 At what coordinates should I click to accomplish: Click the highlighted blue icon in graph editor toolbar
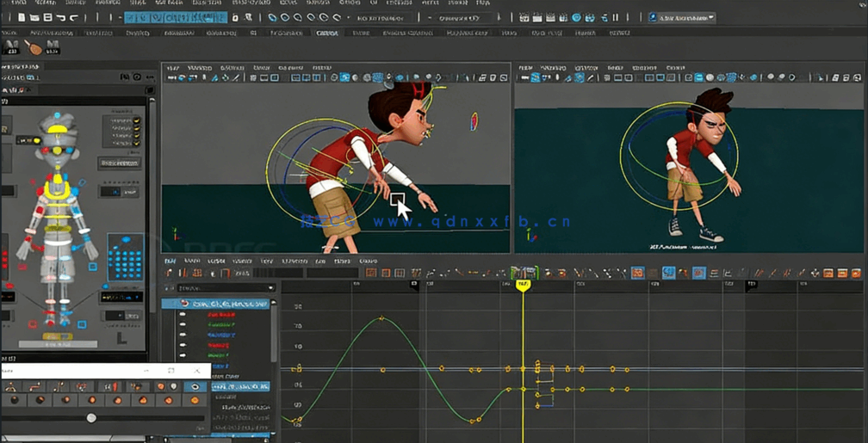[x=668, y=274]
